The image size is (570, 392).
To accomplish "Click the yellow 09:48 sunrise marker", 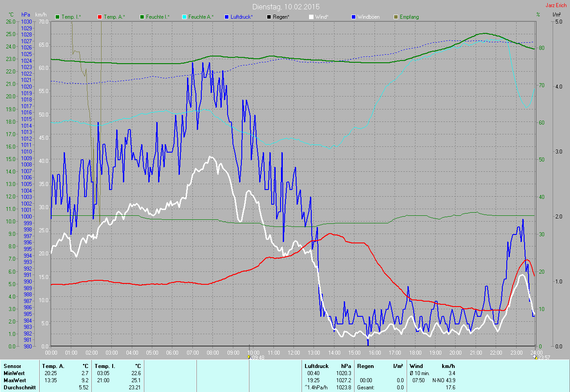I will 249,357.
